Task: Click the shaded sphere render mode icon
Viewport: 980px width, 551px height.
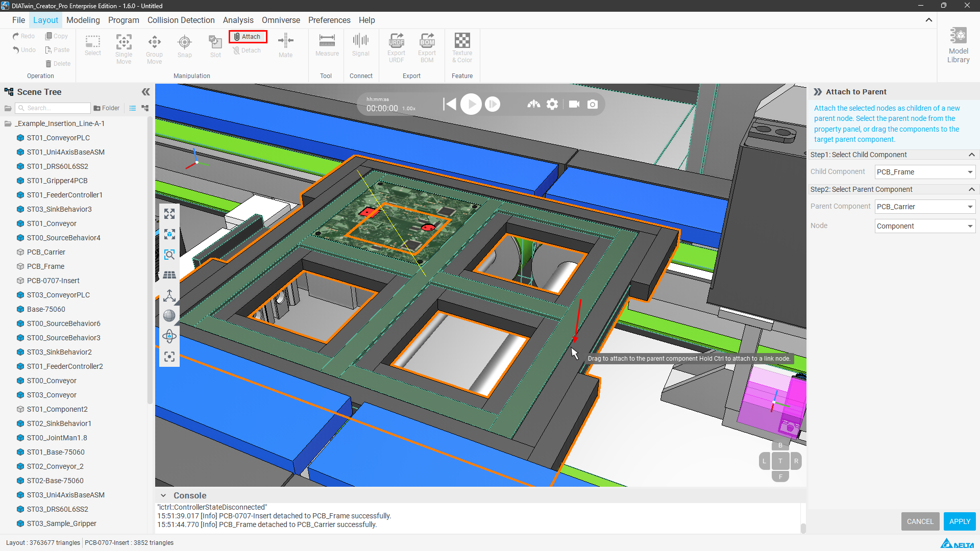Action: pos(169,316)
